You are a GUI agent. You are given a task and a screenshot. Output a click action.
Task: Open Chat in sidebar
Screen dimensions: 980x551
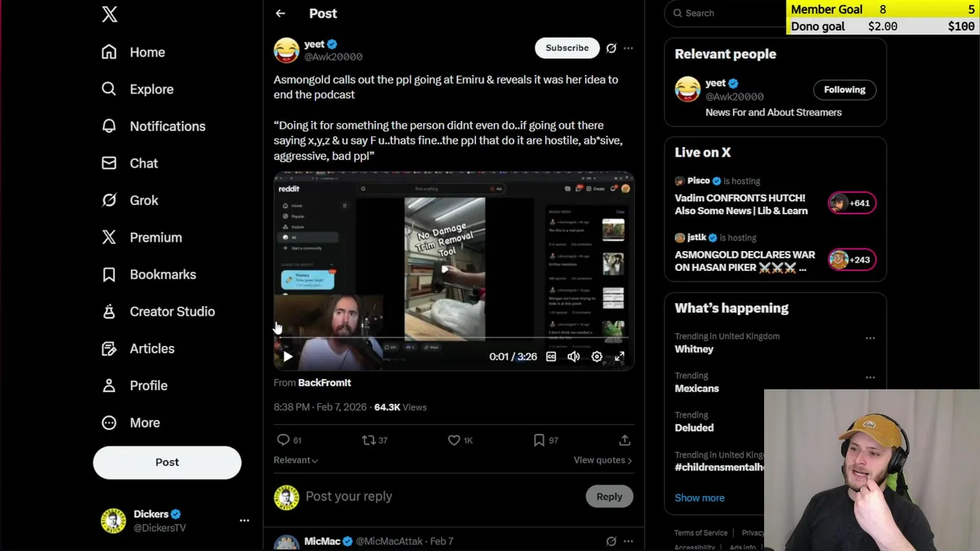[129, 163]
